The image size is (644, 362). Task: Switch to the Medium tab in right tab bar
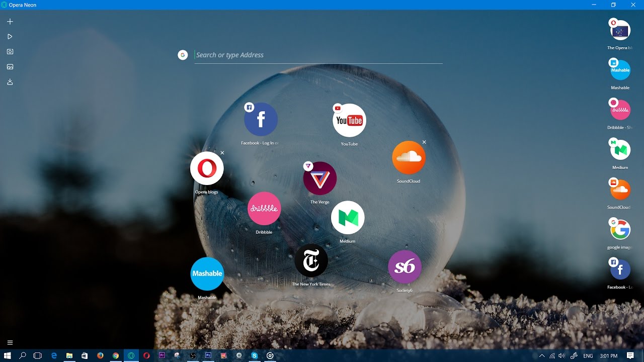[620, 150]
